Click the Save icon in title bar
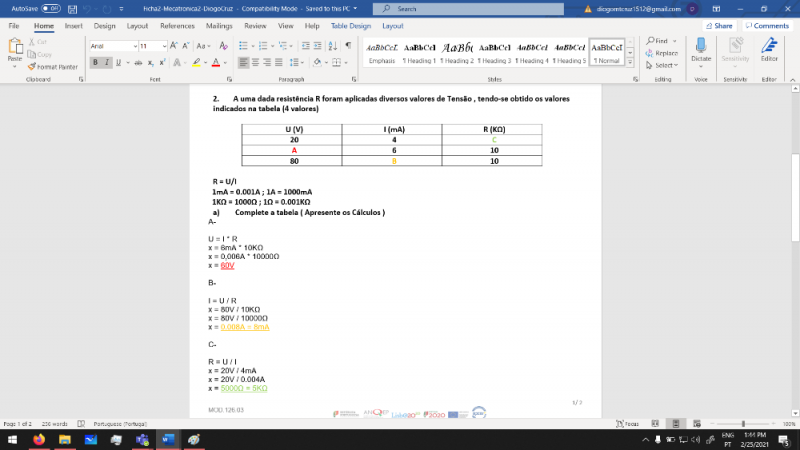The width and height of the screenshot is (800, 450). click(73, 8)
